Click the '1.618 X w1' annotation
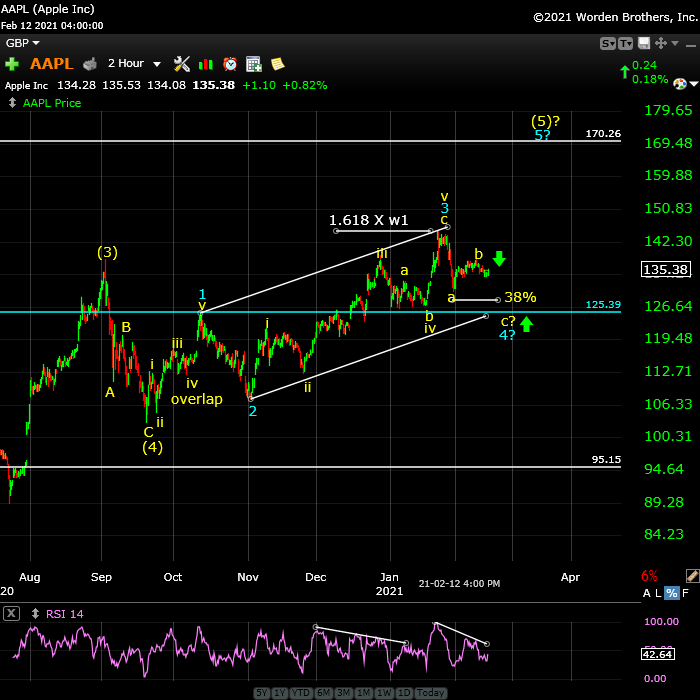 pyautogui.click(x=369, y=220)
